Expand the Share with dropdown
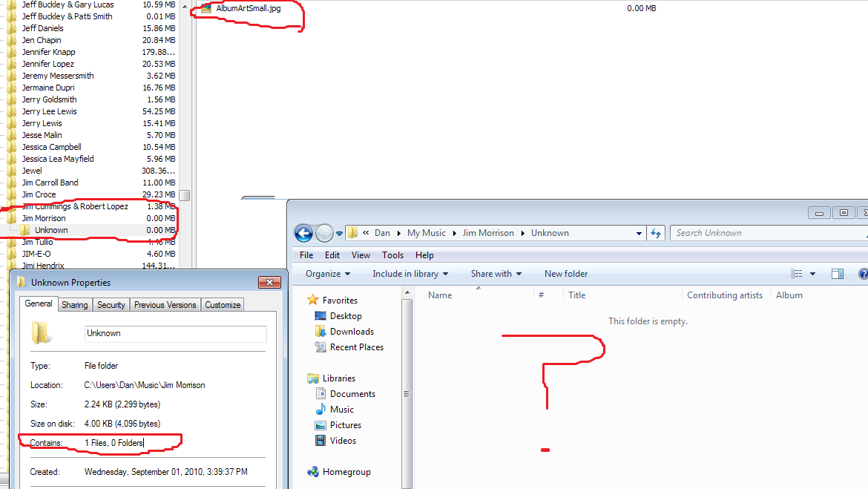 (496, 274)
